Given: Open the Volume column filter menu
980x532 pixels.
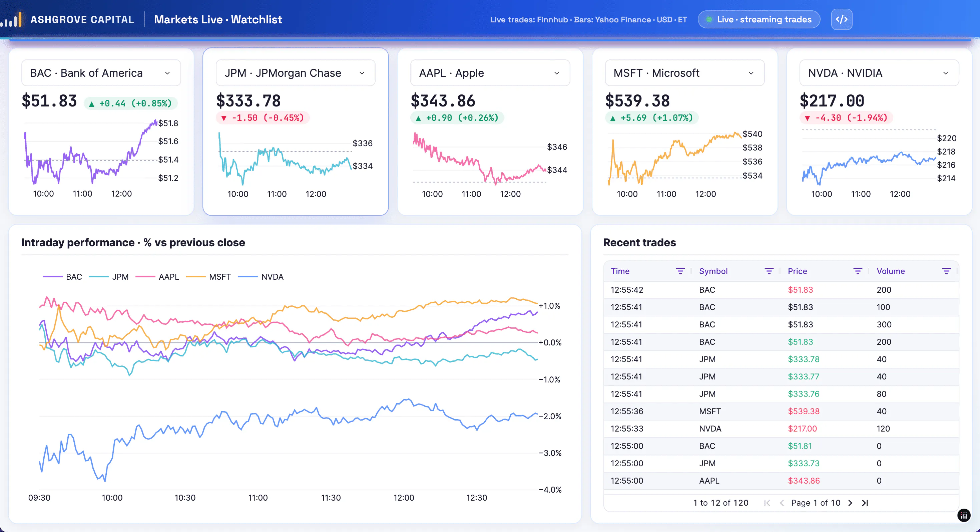Looking at the screenshot, I should [946, 271].
